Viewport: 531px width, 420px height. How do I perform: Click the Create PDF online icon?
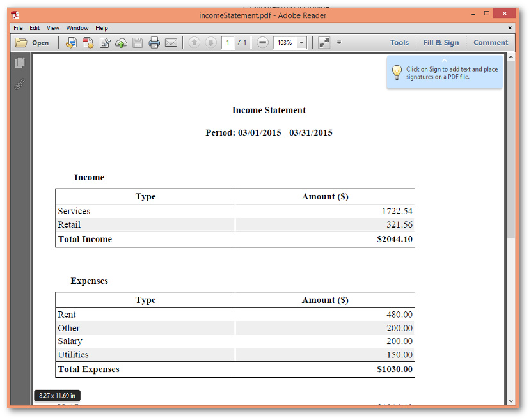tap(88, 43)
